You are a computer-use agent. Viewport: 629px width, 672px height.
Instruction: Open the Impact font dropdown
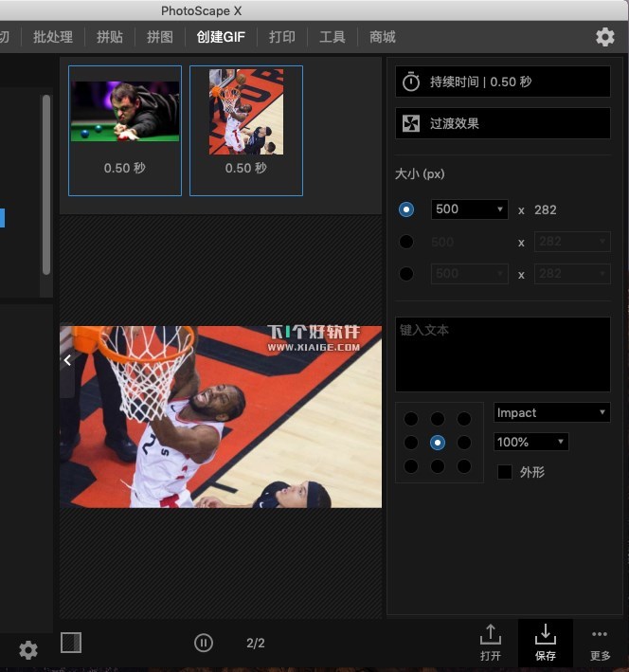pos(551,412)
